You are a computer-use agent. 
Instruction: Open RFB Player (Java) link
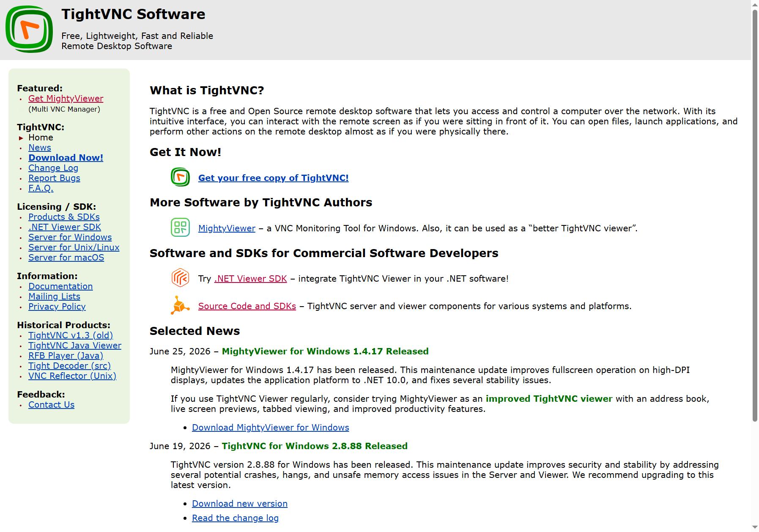point(66,356)
